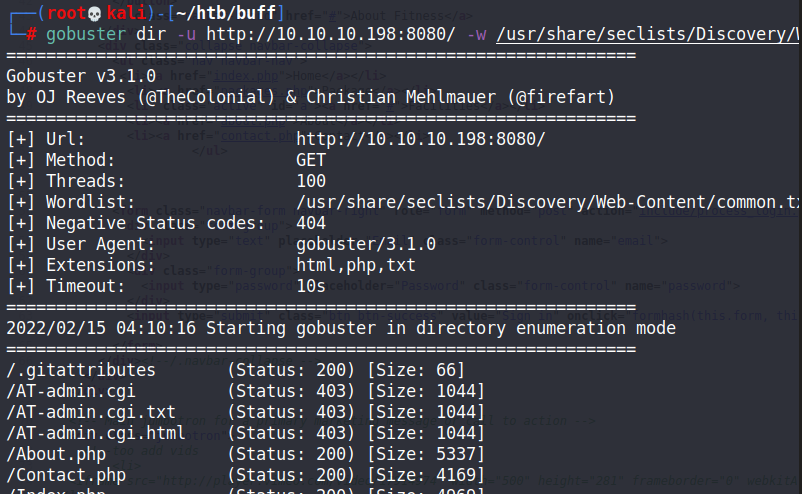
Task: Click the Timeout value 10s
Action: pos(311,286)
